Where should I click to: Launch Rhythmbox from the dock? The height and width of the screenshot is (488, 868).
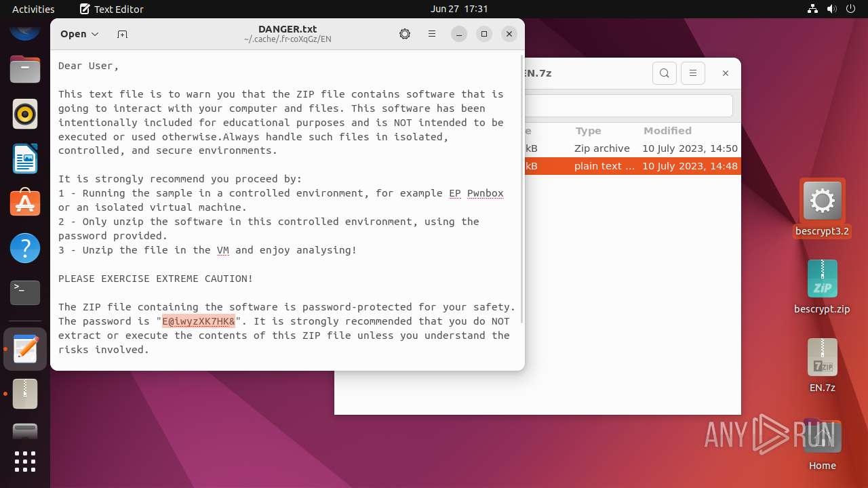tap(25, 114)
